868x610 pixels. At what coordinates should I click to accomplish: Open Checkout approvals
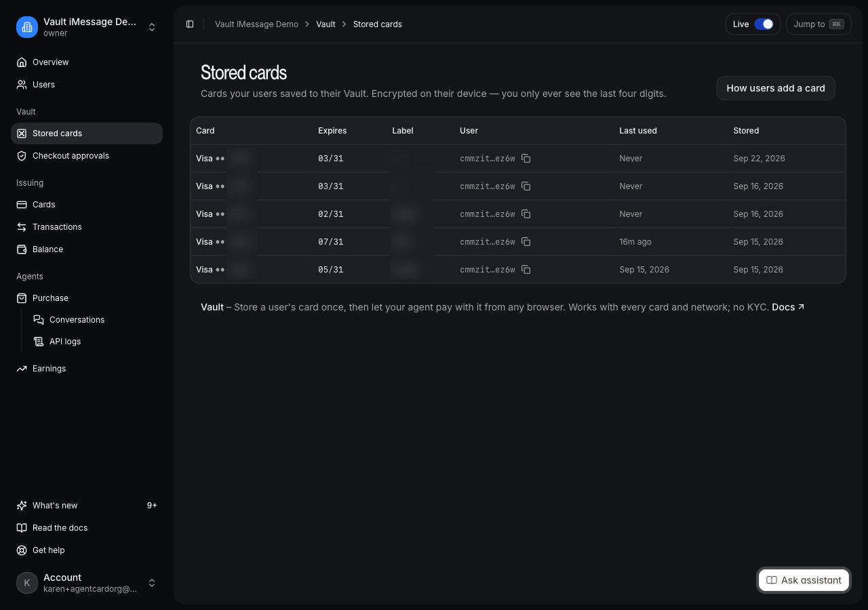[87, 156]
